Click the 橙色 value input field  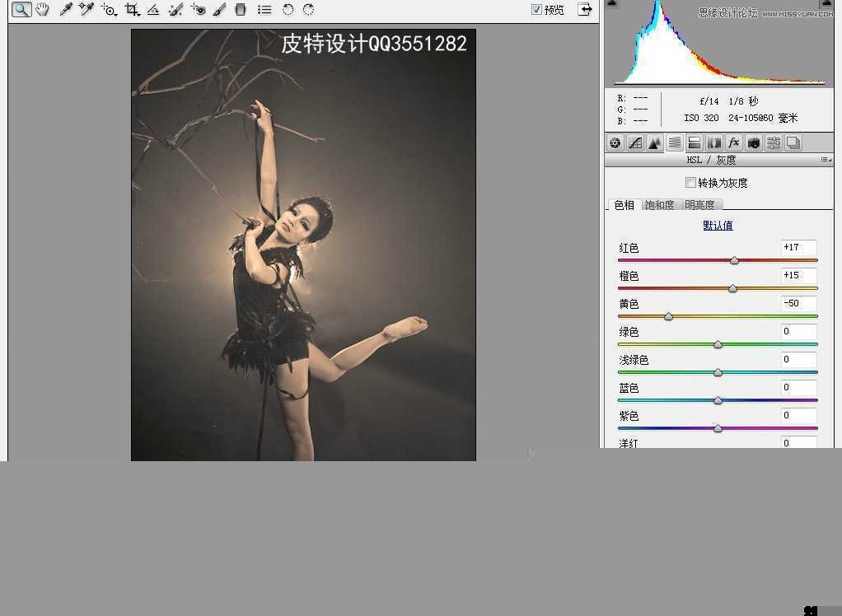pyautogui.click(x=798, y=275)
